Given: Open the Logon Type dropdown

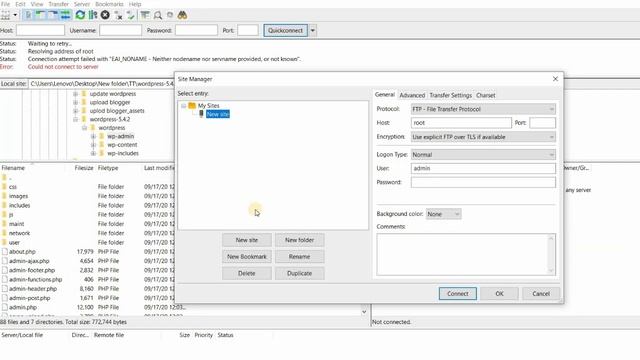Looking at the screenshot, I should tap(483, 155).
